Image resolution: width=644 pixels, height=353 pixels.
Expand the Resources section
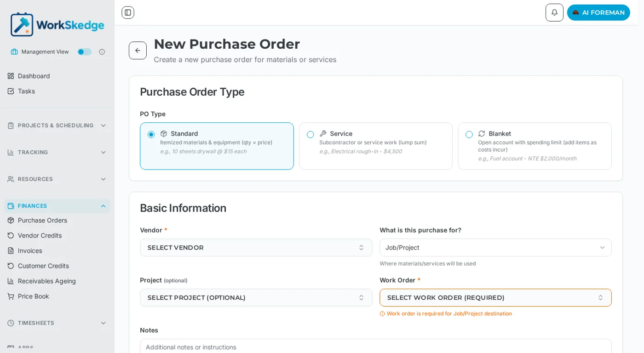(x=57, y=179)
